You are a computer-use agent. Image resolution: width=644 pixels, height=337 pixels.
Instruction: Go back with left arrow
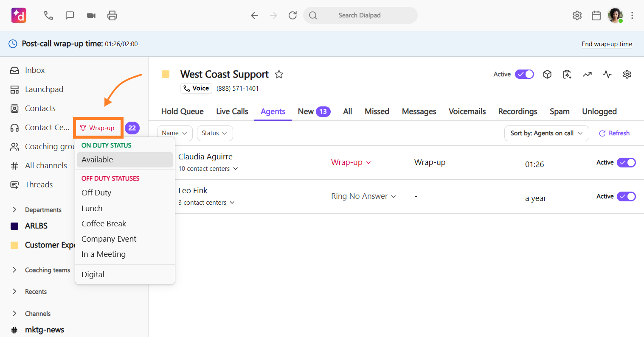[x=254, y=16]
